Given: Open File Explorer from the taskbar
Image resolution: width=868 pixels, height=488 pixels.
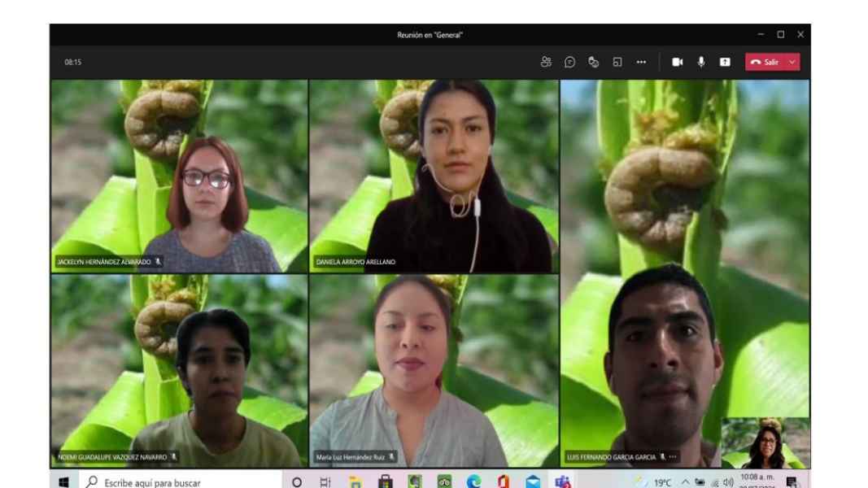Looking at the screenshot, I should pos(355,481).
